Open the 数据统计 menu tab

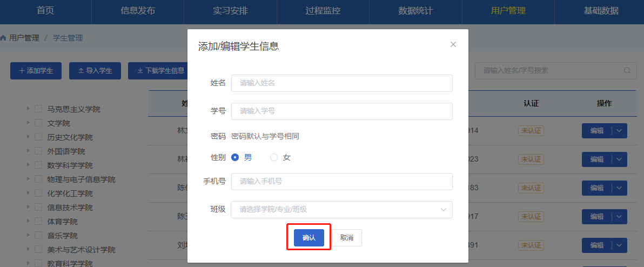(x=415, y=11)
